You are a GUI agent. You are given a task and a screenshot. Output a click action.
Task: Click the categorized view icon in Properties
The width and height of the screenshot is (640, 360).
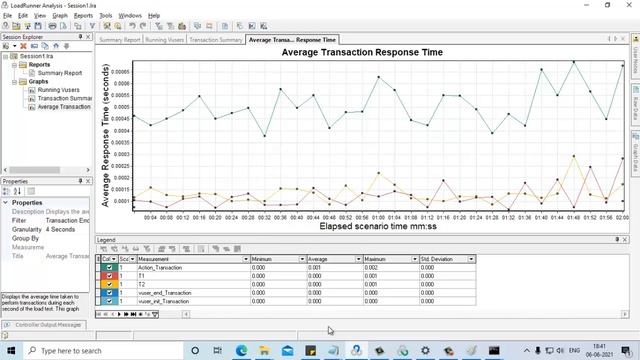pyautogui.click(x=6, y=191)
